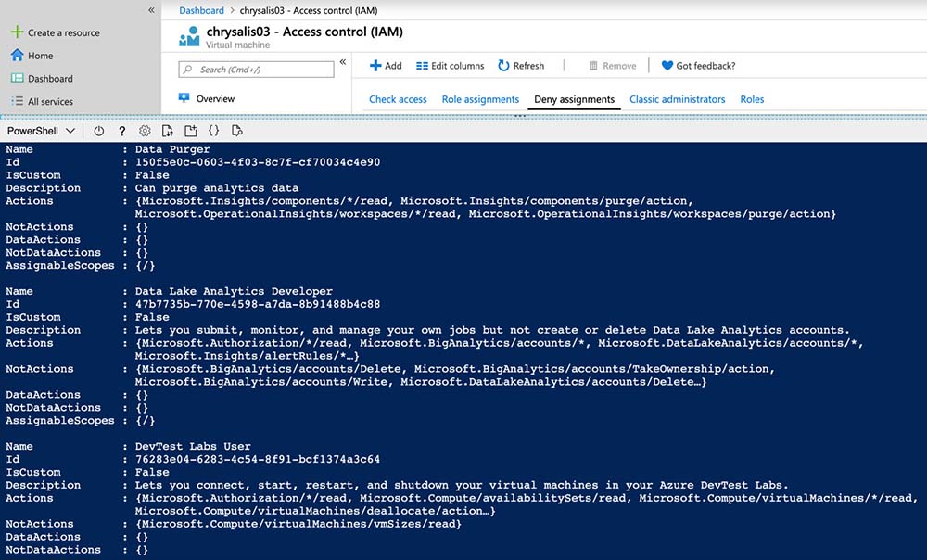
Task: Restart the Cloud Shell with power icon
Action: (98, 131)
